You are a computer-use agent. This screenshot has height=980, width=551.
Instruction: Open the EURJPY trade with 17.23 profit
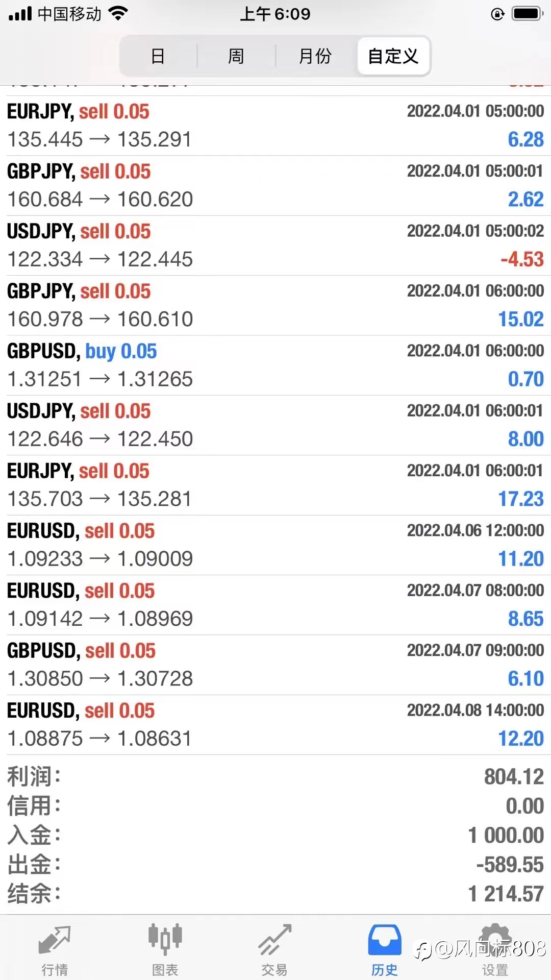[275, 485]
